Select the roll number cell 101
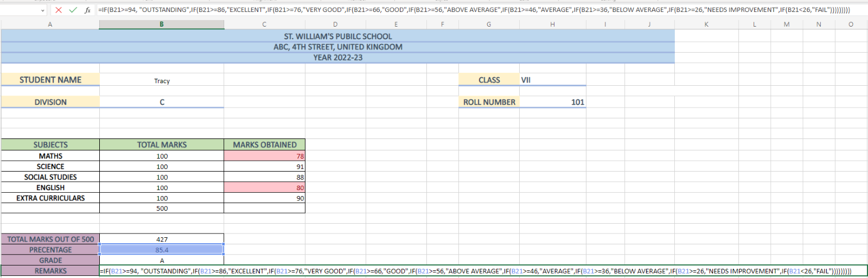Screen dimensions: 868x278 (552, 102)
